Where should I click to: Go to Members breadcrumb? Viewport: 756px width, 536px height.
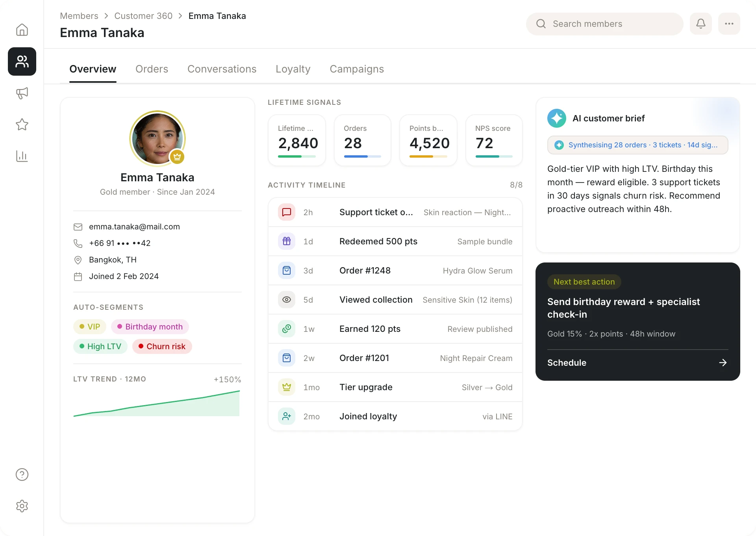point(79,16)
